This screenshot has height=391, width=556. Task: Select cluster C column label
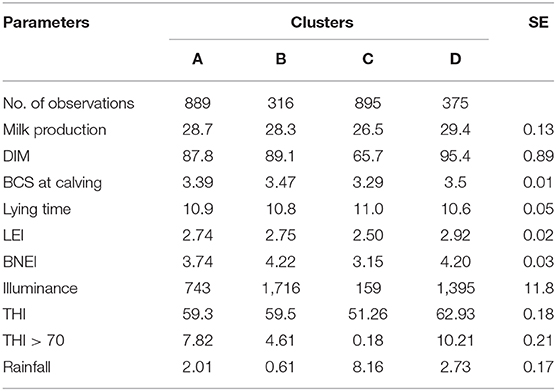pyautogui.click(x=368, y=59)
